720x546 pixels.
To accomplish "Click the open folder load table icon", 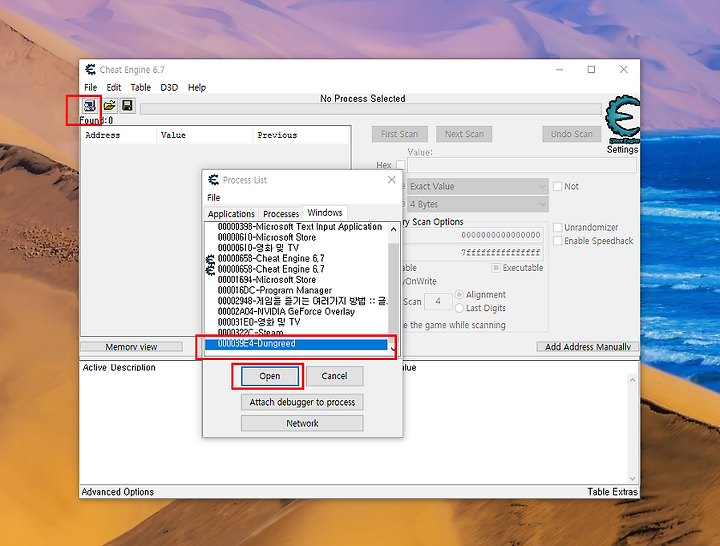I will click(x=109, y=106).
